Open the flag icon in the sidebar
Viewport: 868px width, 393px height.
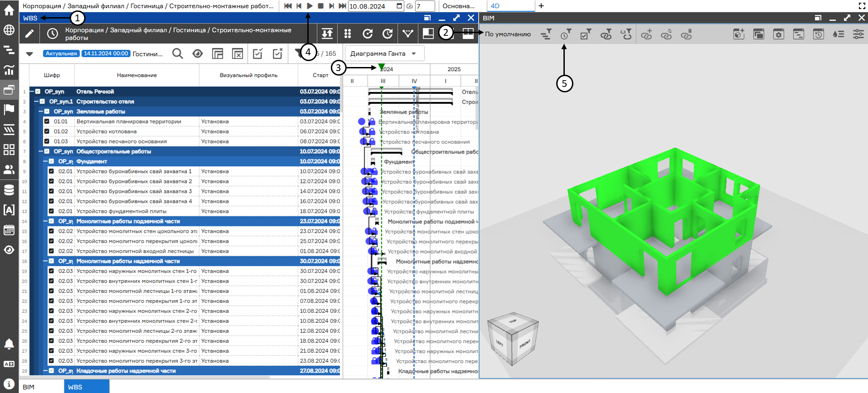tap(9, 110)
